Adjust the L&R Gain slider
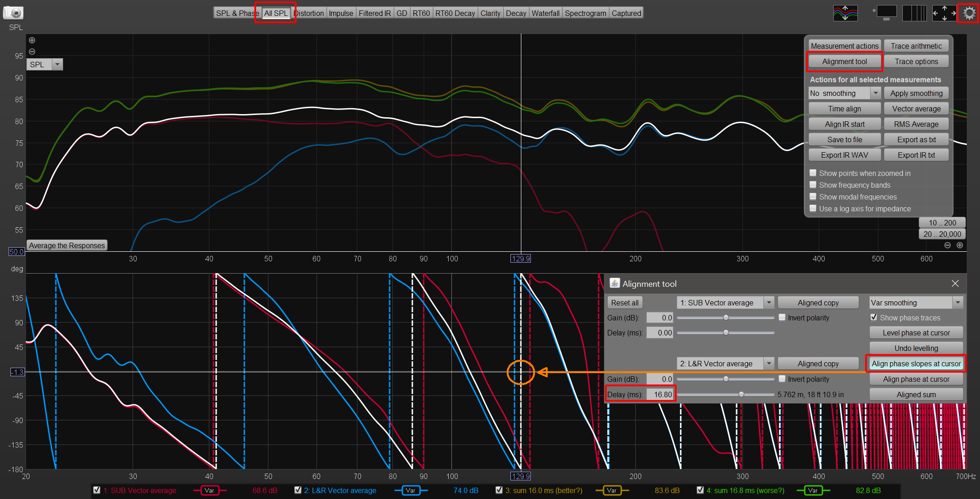This screenshot has height=499, width=980. coord(726,379)
